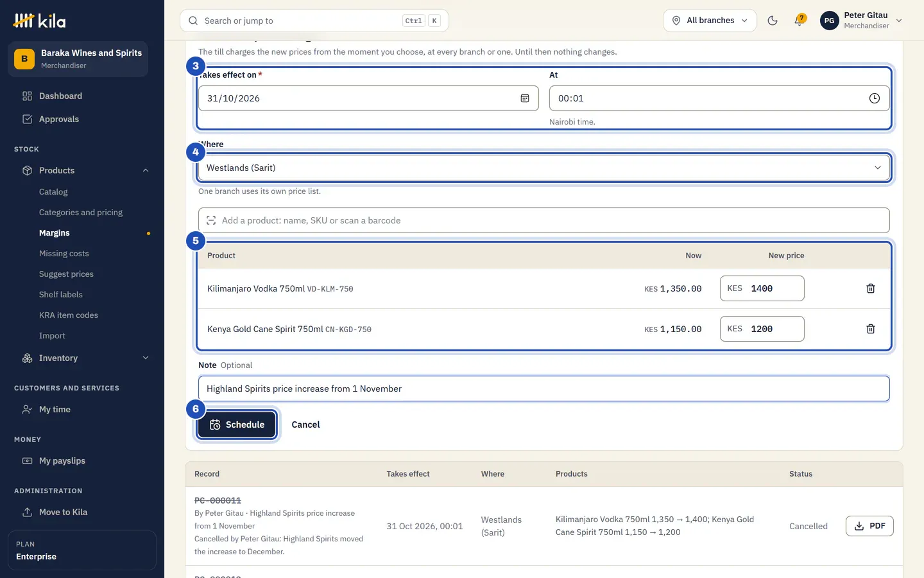Open All branches dropdown
Screen dimensions: 924x578
pyautogui.click(x=710, y=21)
